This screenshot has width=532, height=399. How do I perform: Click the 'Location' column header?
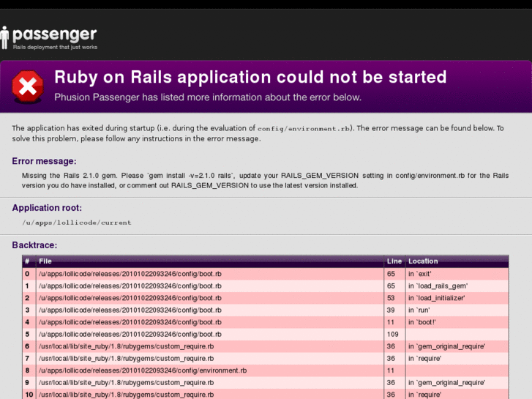[423, 261]
